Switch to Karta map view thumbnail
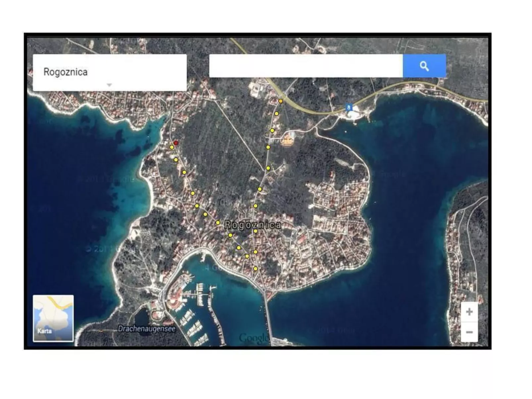 [x=53, y=318]
